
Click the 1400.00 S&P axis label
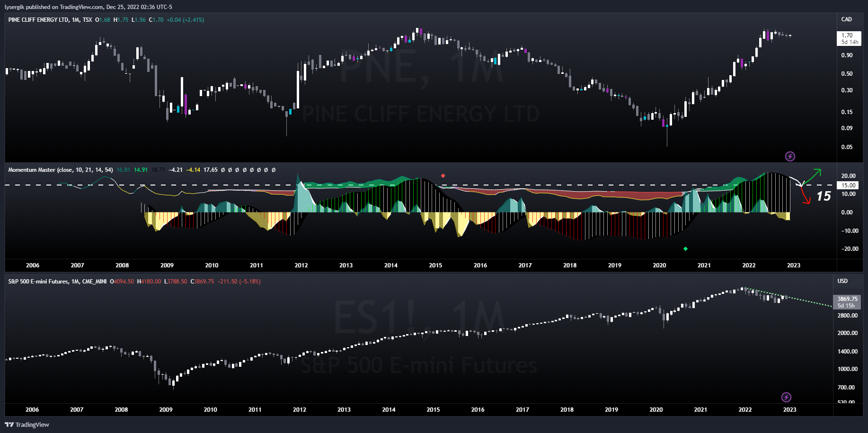[848, 352]
